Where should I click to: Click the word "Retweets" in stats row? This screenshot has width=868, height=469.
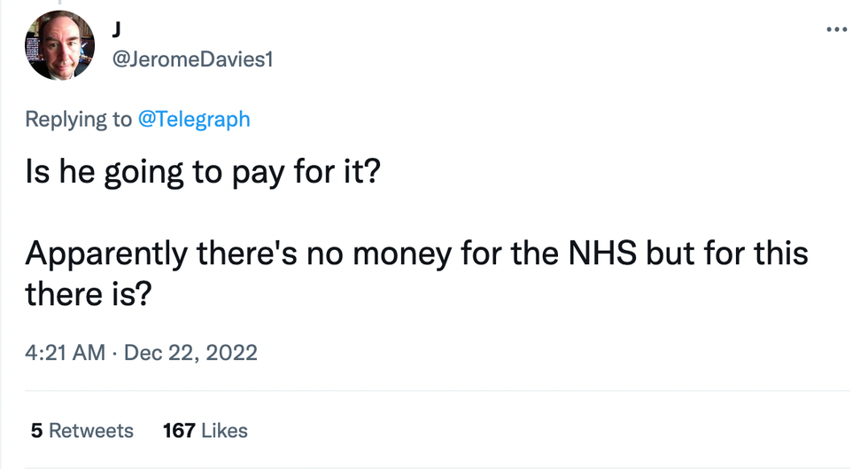coord(90,431)
